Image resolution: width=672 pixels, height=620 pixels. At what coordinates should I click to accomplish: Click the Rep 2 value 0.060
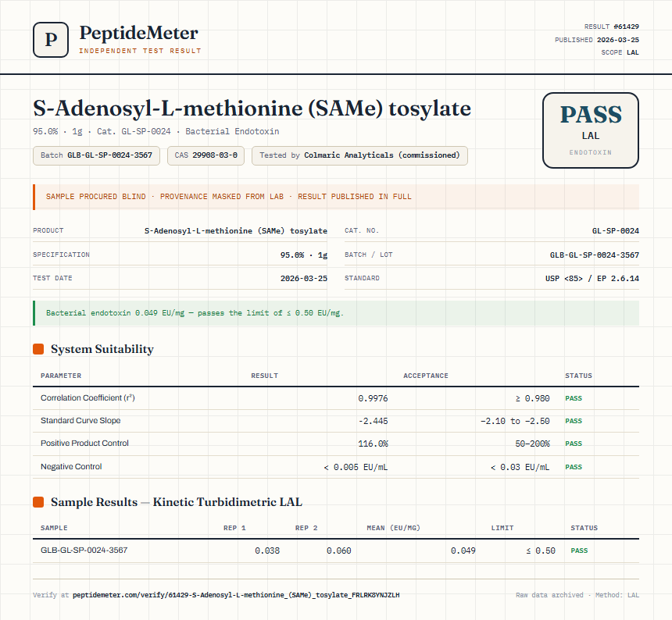(x=338, y=551)
